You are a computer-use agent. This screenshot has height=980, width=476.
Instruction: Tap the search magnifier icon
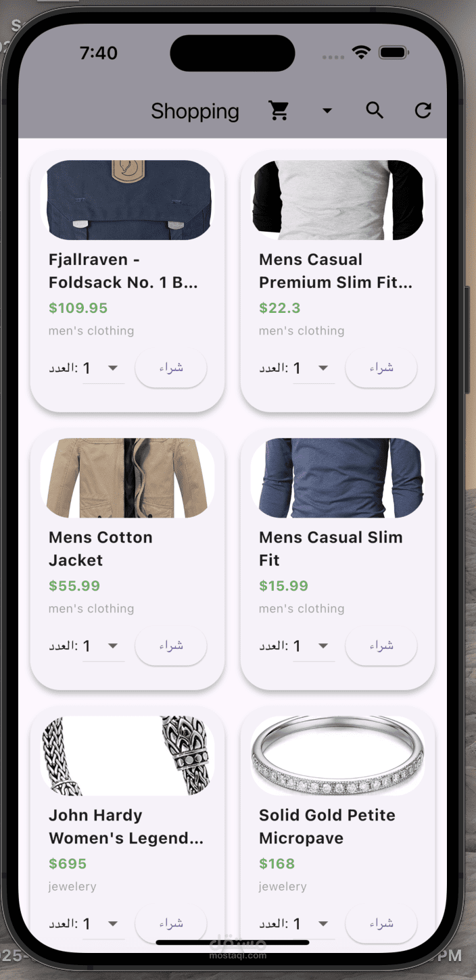click(x=375, y=110)
